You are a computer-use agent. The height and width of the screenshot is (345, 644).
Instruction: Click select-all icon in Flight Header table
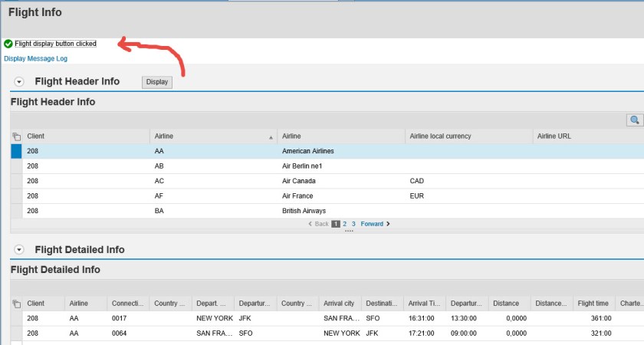pyautogui.click(x=16, y=136)
